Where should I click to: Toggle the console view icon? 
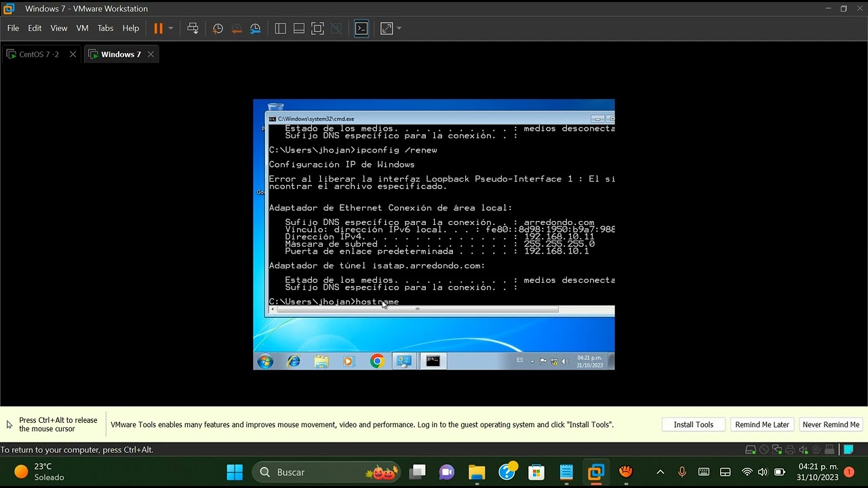click(361, 28)
